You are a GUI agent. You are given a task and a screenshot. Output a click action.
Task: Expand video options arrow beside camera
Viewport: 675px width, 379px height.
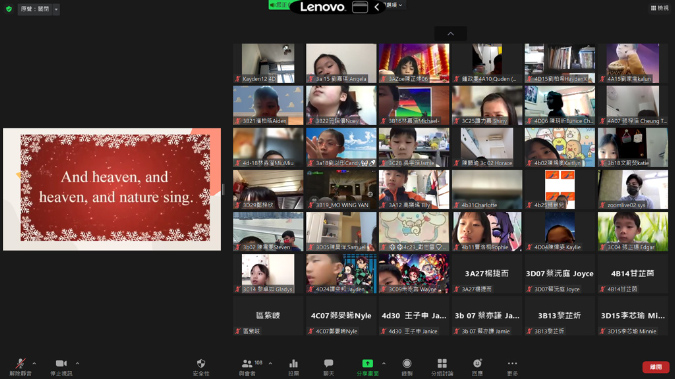pyautogui.click(x=77, y=363)
